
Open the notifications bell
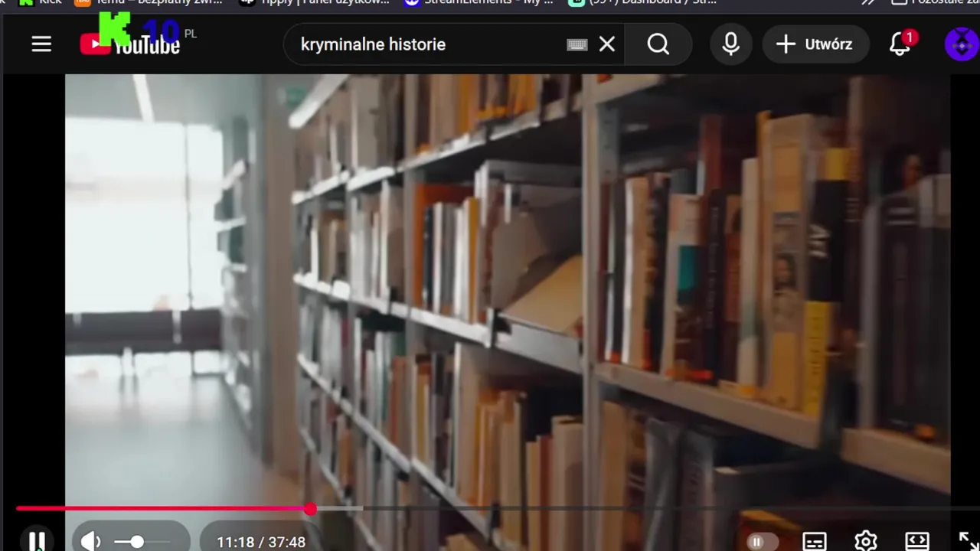pyautogui.click(x=901, y=44)
